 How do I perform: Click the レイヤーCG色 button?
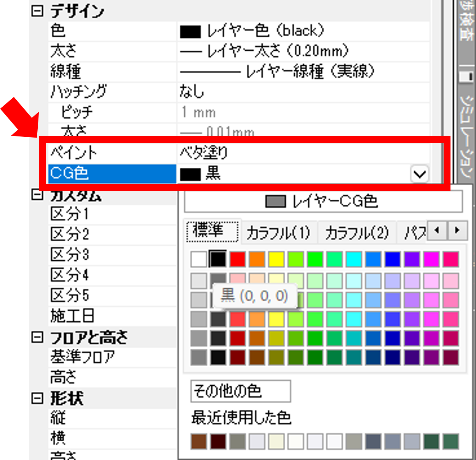[323, 202]
